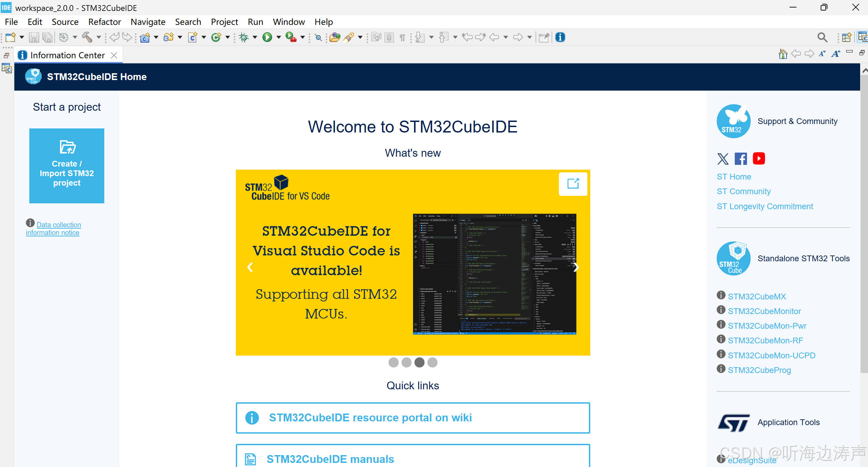
Task: Open the STM32CubeIDE manuals quick link
Action: (413, 456)
